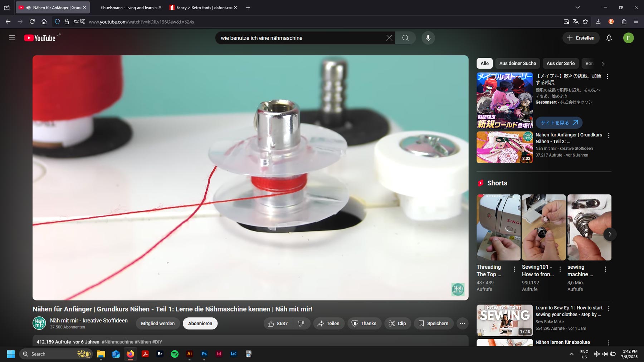This screenshot has width=644, height=362.
Task: Click the search magnifier button
Action: pyautogui.click(x=405, y=38)
